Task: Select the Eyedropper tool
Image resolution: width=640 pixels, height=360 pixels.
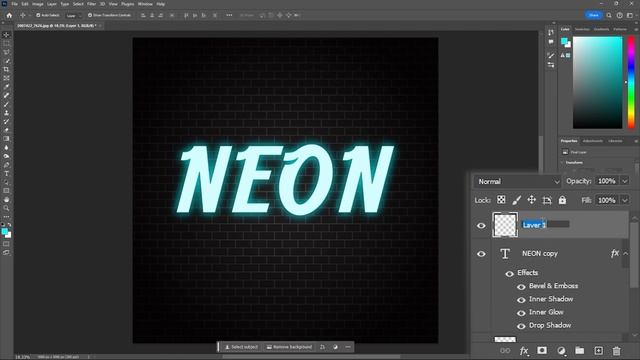Action: tap(6, 87)
